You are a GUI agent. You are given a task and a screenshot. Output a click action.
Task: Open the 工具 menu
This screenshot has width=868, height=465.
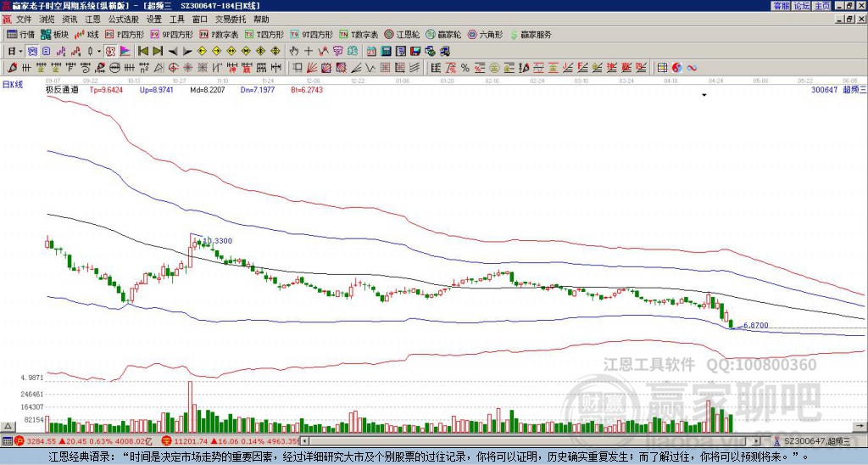177,20
